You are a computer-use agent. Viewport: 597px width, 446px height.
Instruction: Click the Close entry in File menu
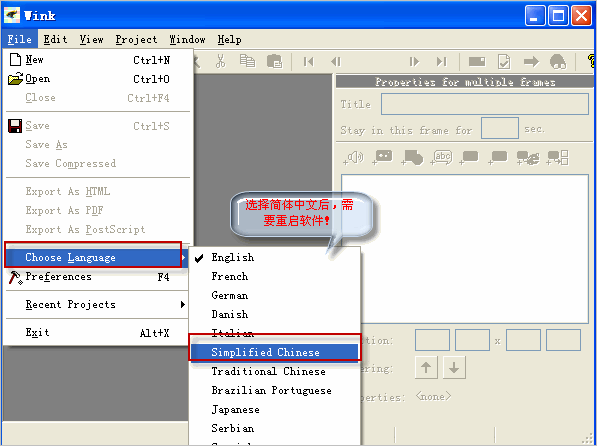click(x=97, y=98)
